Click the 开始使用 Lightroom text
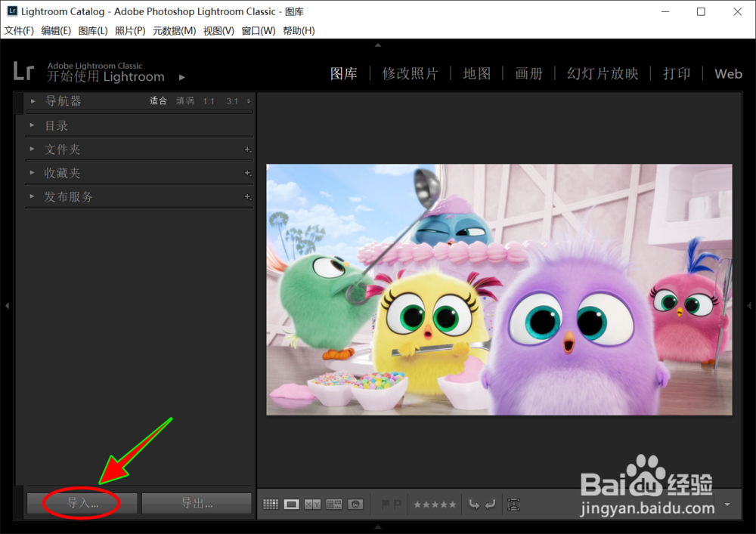Image resolution: width=756 pixels, height=534 pixels. [x=106, y=76]
